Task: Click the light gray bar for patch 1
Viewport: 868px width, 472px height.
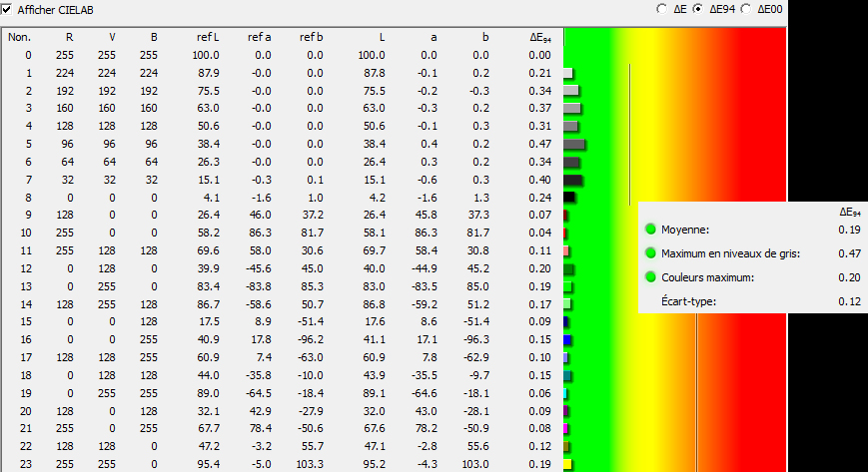Action: click(x=568, y=73)
